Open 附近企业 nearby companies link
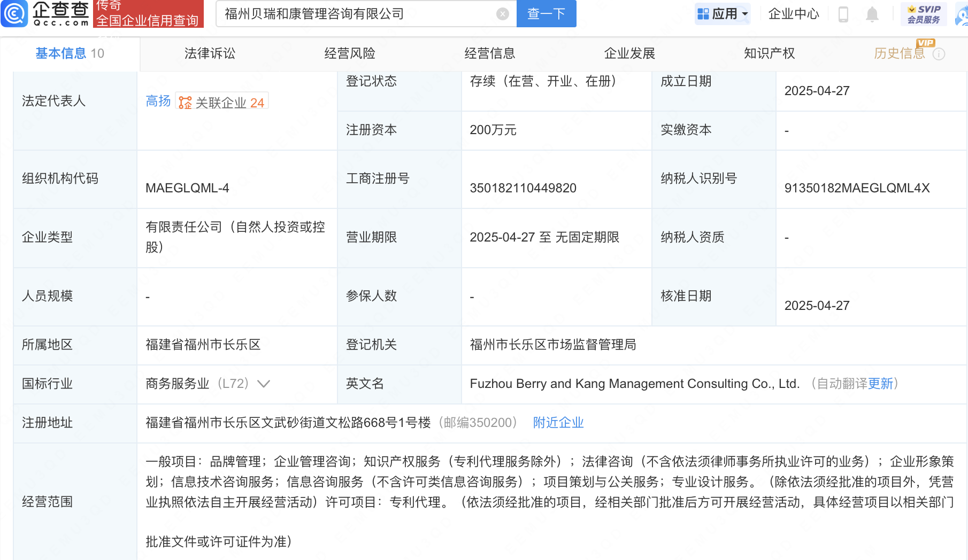The width and height of the screenshot is (968, 560). tap(558, 423)
